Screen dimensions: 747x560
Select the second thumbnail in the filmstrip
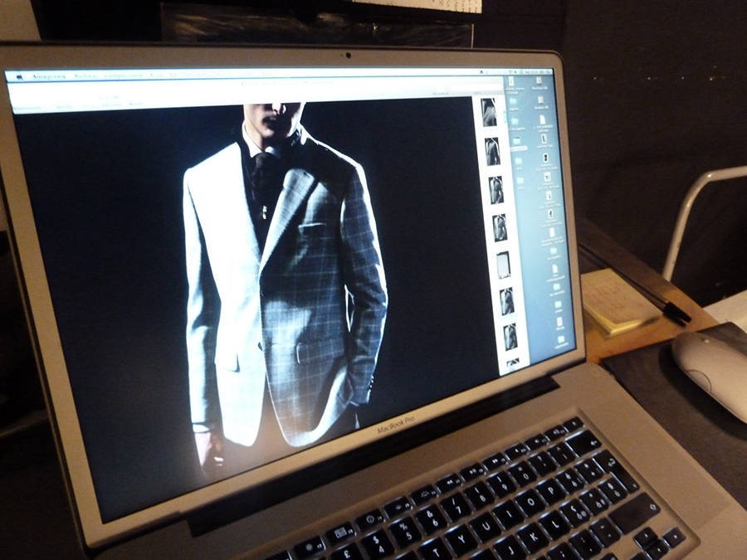[492, 151]
